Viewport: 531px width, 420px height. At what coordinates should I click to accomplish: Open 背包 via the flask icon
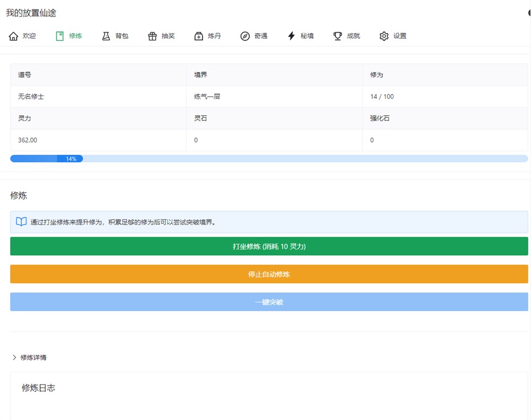(x=106, y=36)
